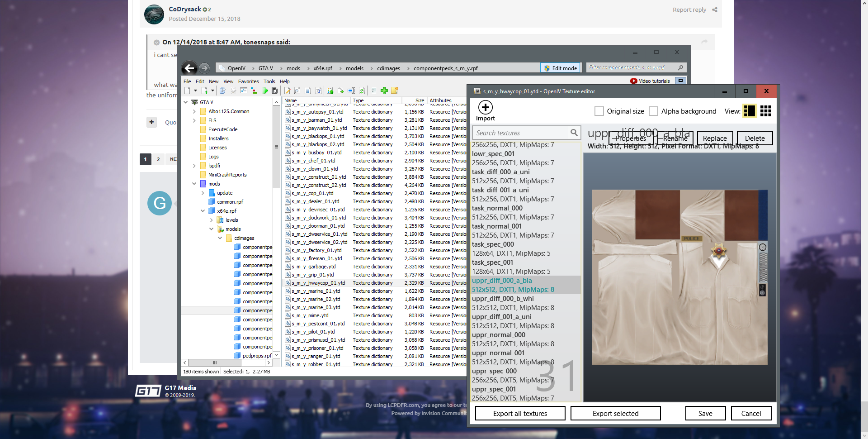Select the list-with-preview view icon

(749, 111)
